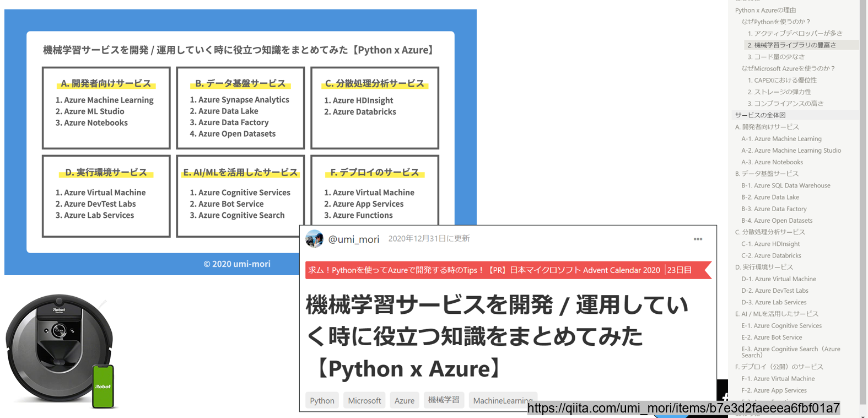Select the 機械学習 tag
The width and height of the screenshot is (868, 418).
[444, 400]
